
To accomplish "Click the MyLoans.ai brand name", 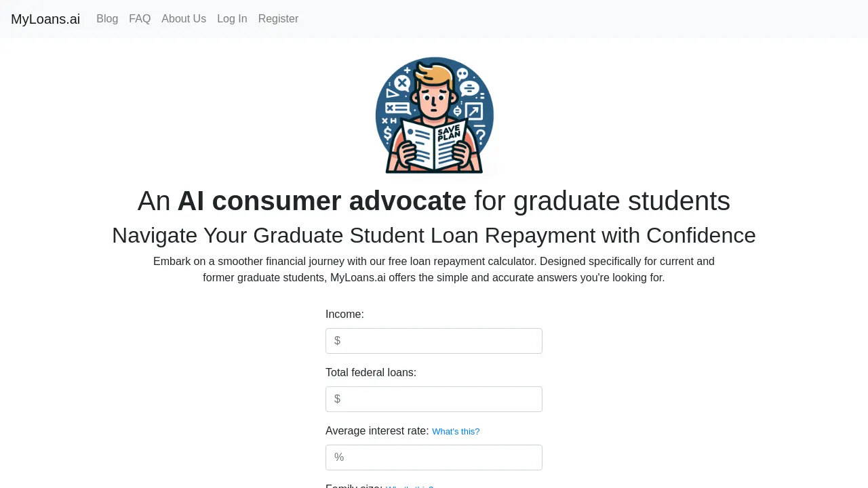I will 45,19.
